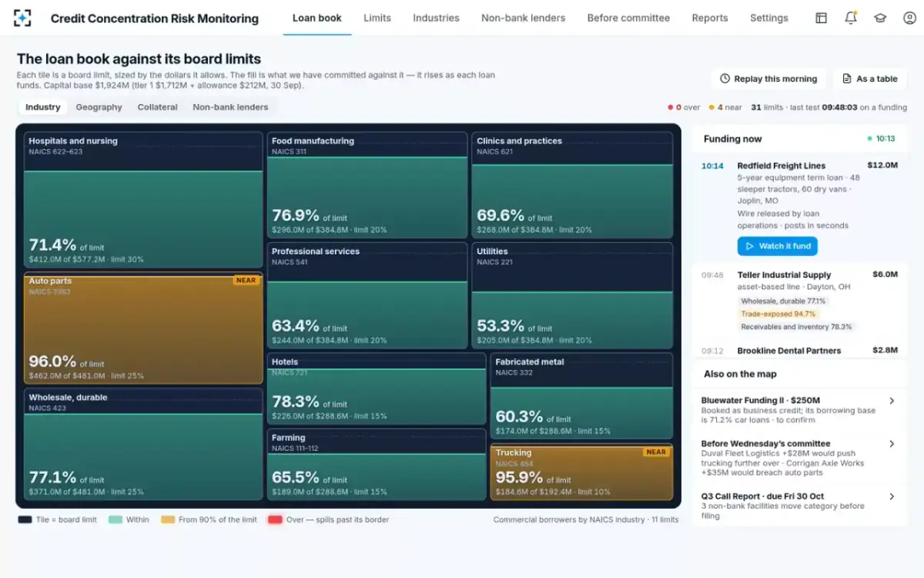
Task: Click the play icon in Watch it fund
Action: (750, 246)
